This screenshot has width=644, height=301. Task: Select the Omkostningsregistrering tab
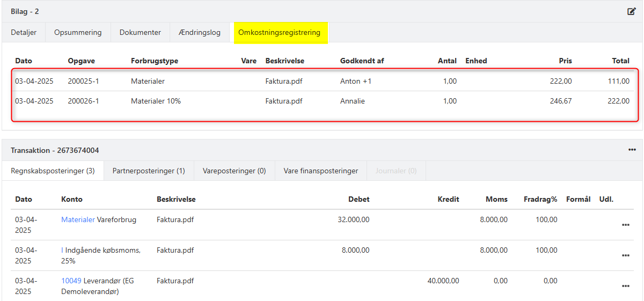(279, 32)
